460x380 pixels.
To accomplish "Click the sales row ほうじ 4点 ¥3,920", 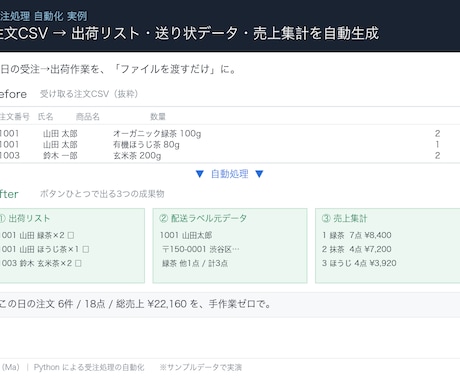I will pos(359,263).
